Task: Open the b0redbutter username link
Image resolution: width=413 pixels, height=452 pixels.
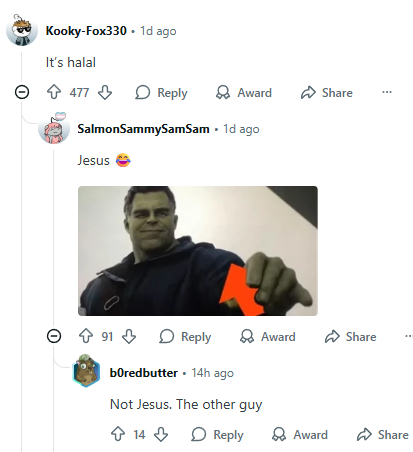Action: pos(144,373)
